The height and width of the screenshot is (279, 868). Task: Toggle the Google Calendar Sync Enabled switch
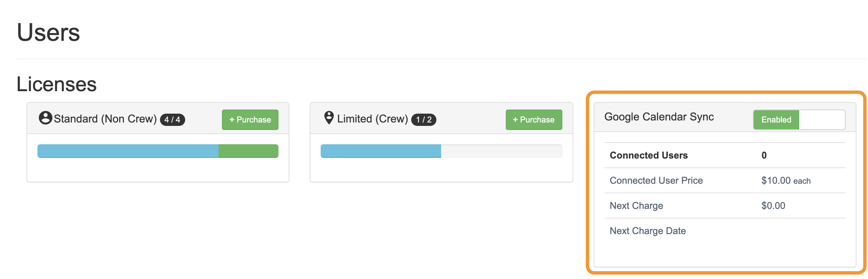[x=799, y=120]
